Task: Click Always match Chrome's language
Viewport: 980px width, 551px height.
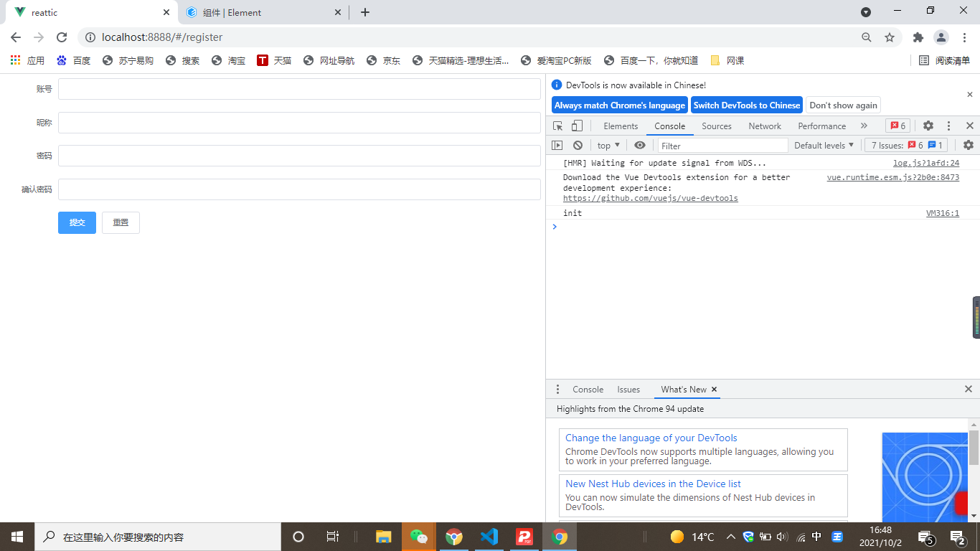Action: click(620, 105)
